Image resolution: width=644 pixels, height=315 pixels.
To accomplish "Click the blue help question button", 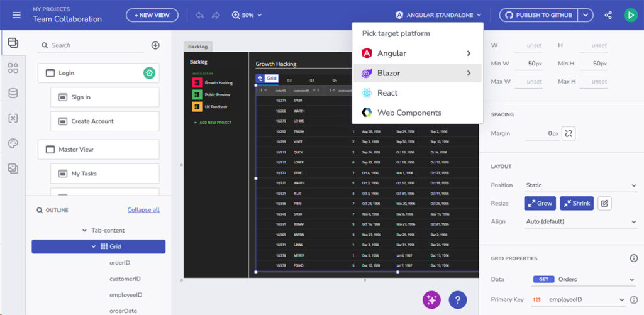I will 458,300.
